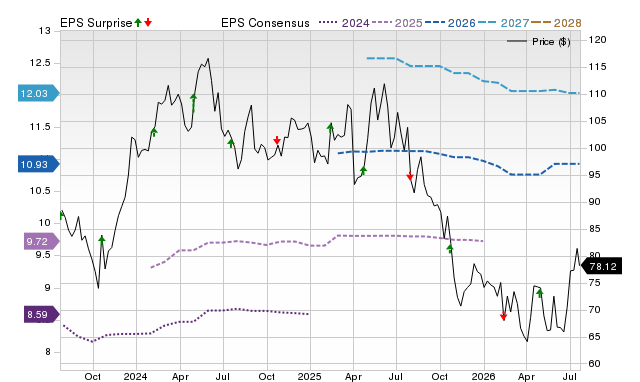Viewport: 640px width, 382px height.
Task: Click the red down-arrow marker near Oct 2024
Action: pyautogui.click(x=277, y=140)
